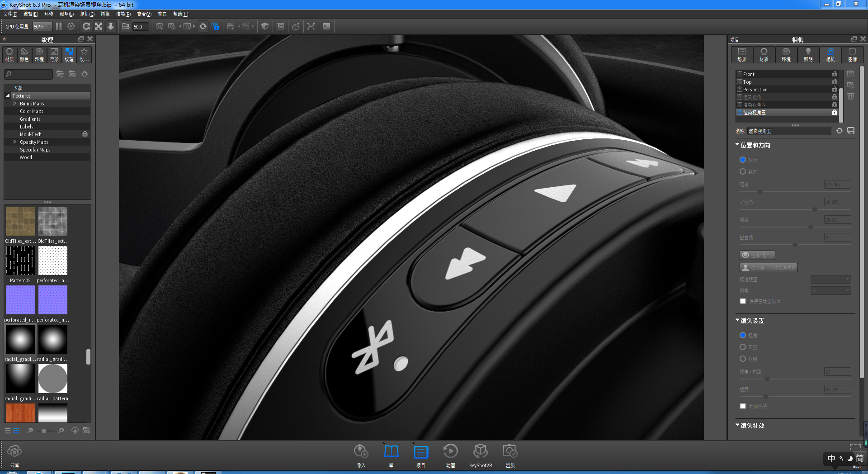Add a new camera with the camera-plus icon
The height and width of the screenshot is (474, 868).
850,73
